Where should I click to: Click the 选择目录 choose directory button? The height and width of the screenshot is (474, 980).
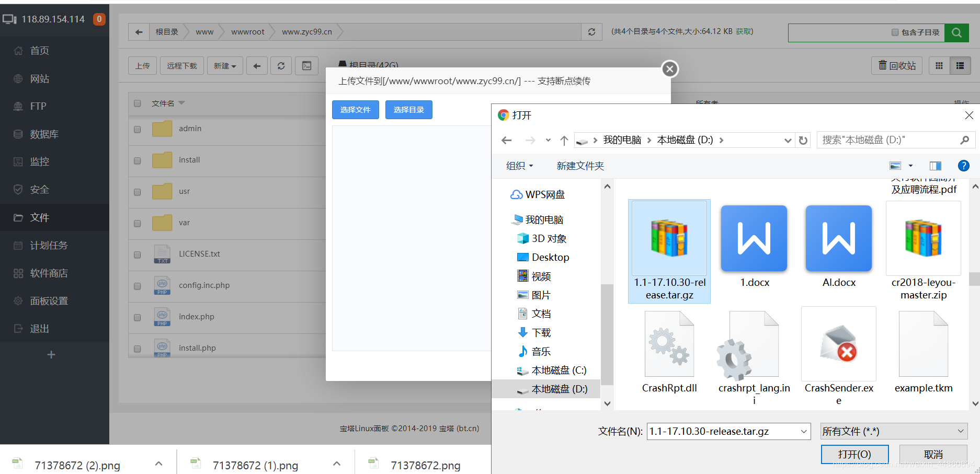pos(409,110)
